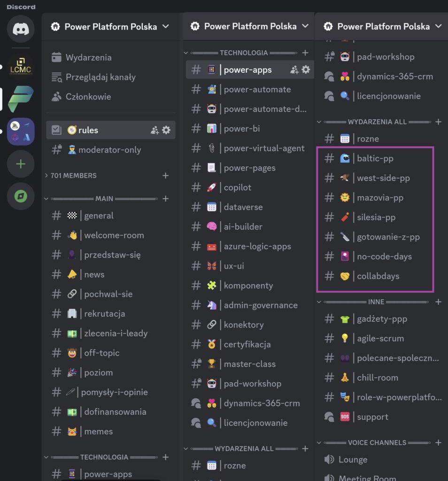Click the Przeglądaj kanały browse icon
The width and height of the screenshot is (448, 481).
56,77
